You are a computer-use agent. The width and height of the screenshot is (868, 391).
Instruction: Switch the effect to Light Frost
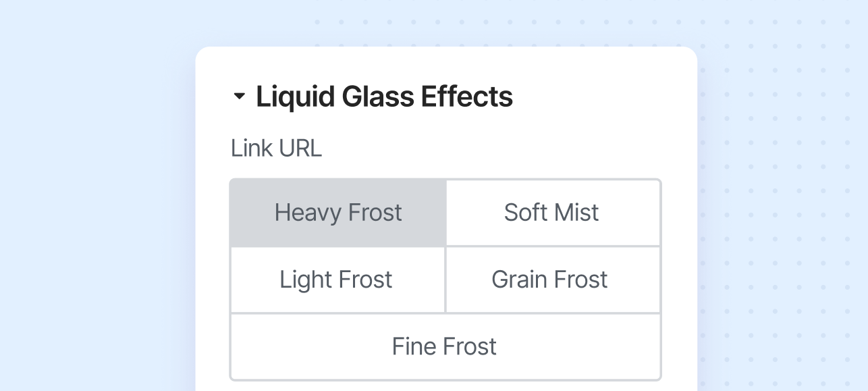tap(336, 280)
